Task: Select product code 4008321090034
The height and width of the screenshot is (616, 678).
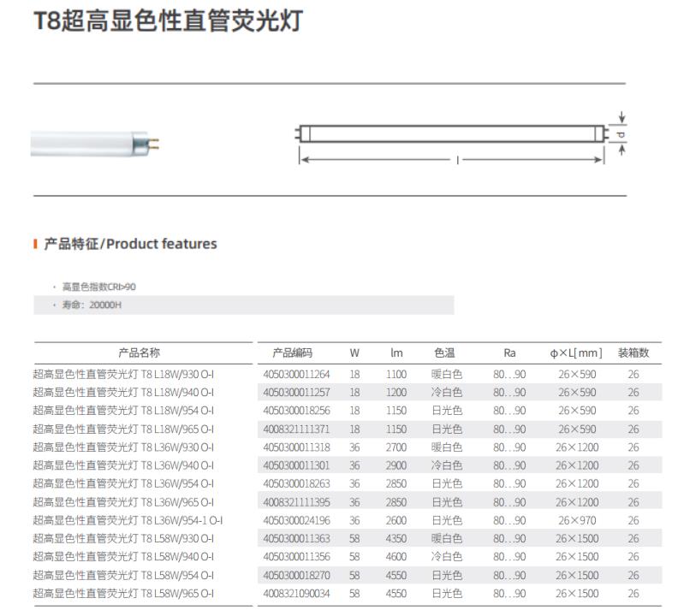Action: (x=296, y=594)
